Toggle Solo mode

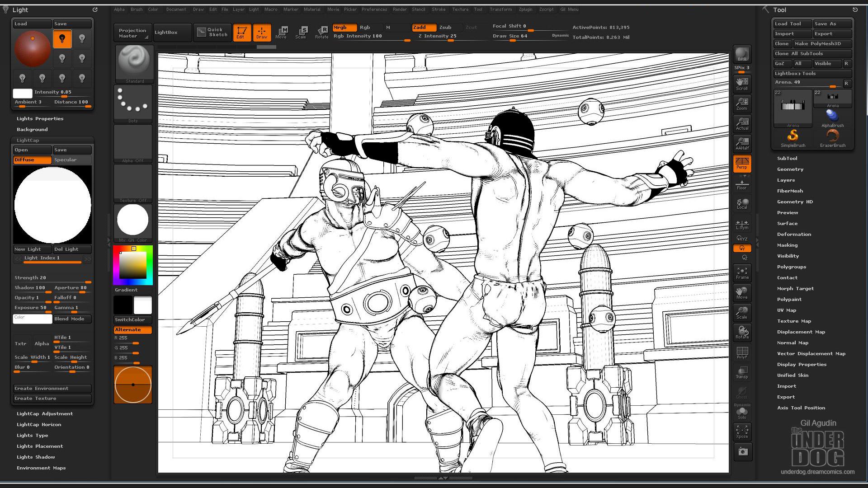tap(742, 413)
